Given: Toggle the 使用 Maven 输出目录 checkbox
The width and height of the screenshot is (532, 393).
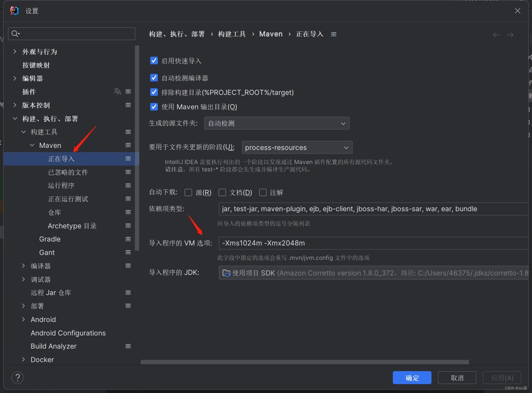Looking at the screenshot, I should 154,106.
